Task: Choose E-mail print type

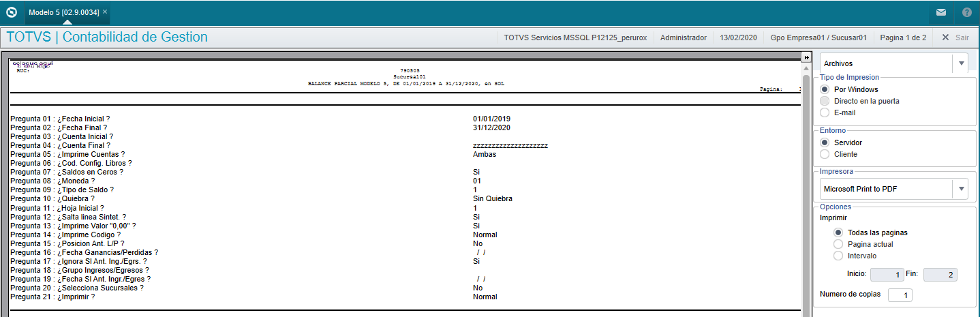Action: (x=825, y=112)
